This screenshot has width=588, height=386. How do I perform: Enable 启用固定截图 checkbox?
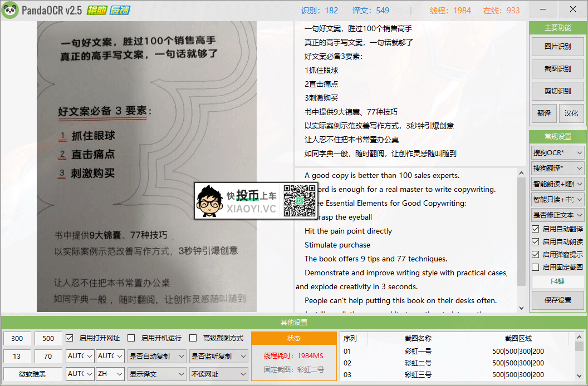tap(536, 267)
